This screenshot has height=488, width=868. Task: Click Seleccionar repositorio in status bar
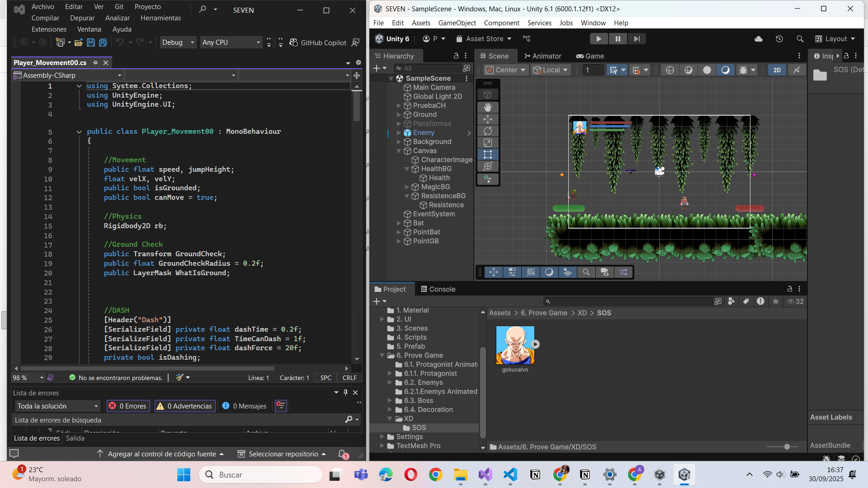(283, 454)
